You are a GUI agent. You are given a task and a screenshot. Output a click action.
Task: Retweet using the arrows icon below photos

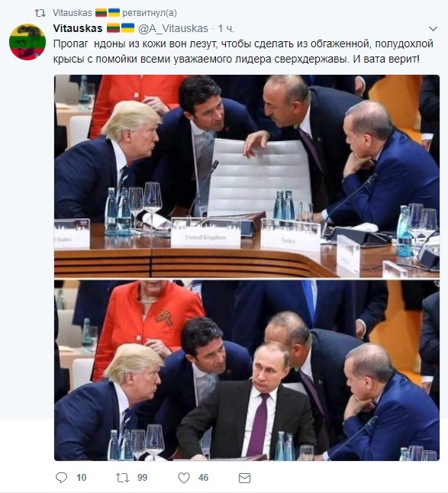(x=122, y=478)
